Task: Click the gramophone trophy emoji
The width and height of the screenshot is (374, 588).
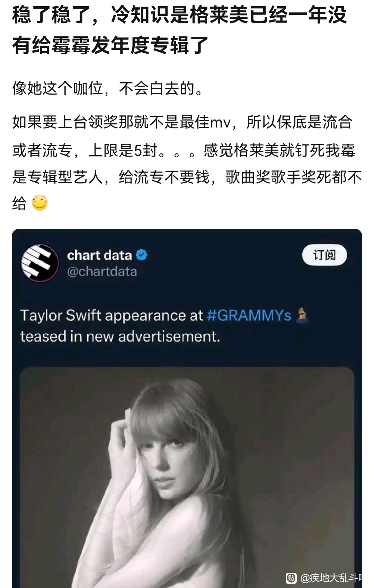Action: (x=302, y=315)
